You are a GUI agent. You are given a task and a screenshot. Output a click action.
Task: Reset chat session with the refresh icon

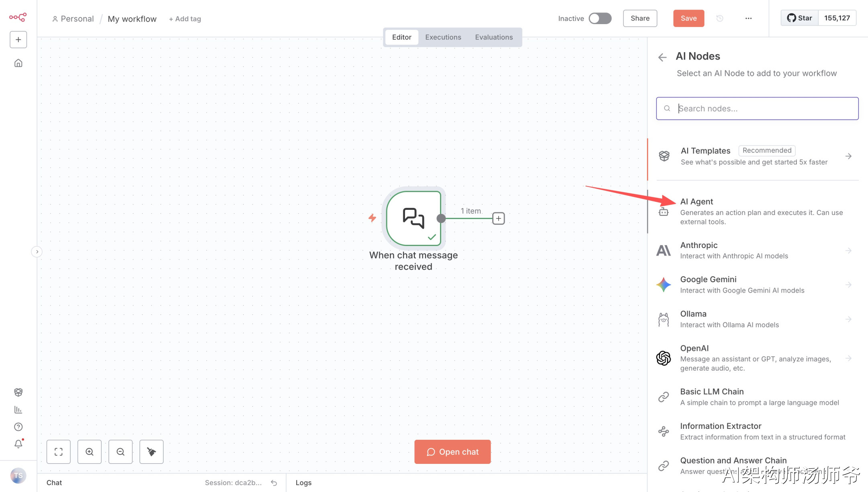(x=274, y=483)
